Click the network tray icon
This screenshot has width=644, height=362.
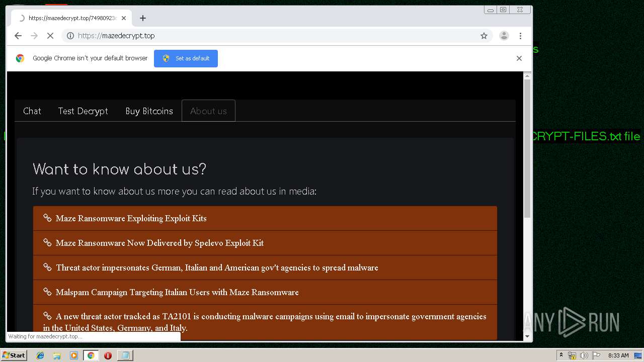point(572,355)
